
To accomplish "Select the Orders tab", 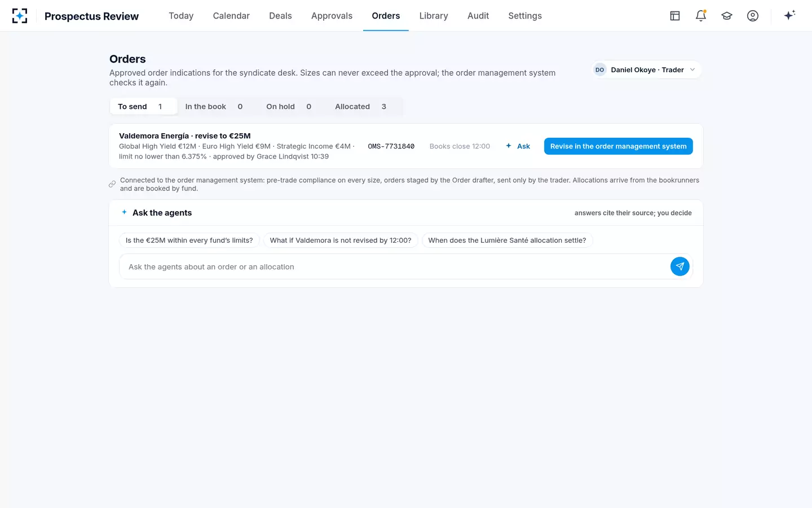I will [x=386, y=16].
